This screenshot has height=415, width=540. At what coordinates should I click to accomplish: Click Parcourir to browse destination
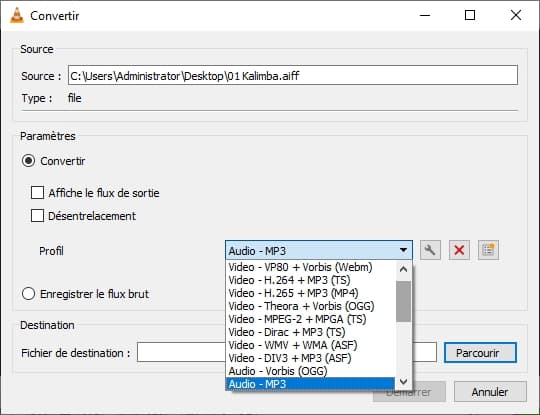coord(480,353)
